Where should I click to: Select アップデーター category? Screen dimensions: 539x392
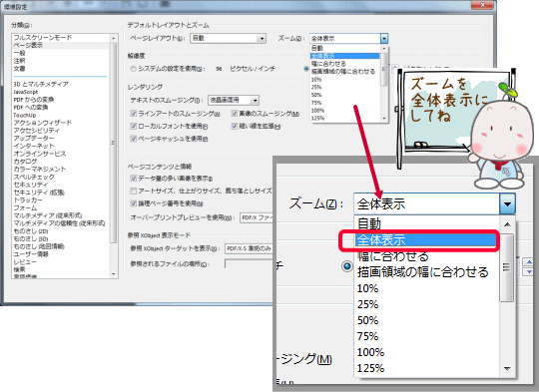[34, 138]
